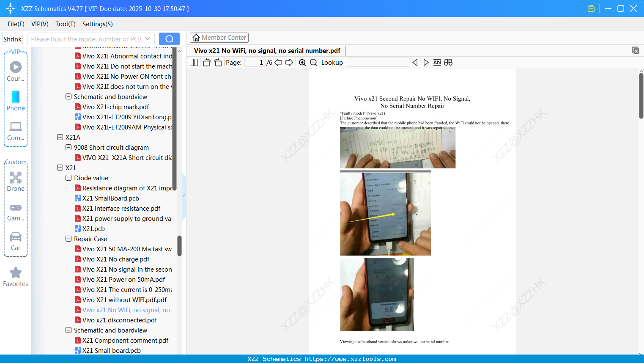644x363 pixels.
Task: Open the Settings(S) menu
Action: point(98,24)
